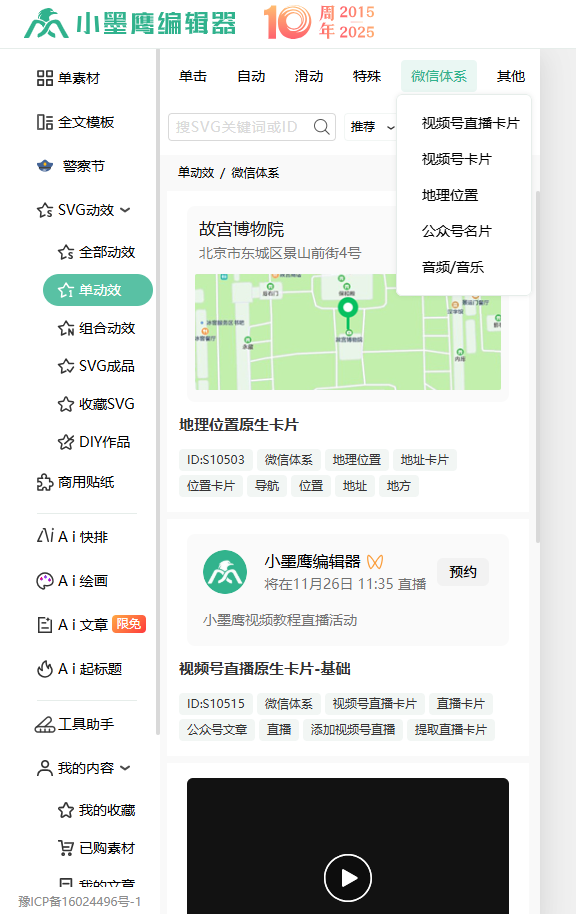Open the 推荐 sort dropdown
The height and width of the screenshot is (914, 576).
[373, 127]
